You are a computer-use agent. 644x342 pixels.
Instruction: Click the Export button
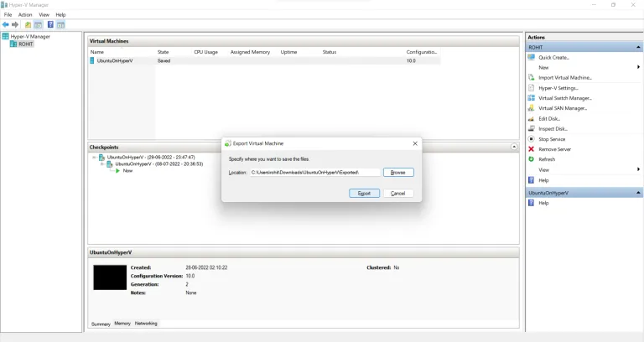pos(364,194)
